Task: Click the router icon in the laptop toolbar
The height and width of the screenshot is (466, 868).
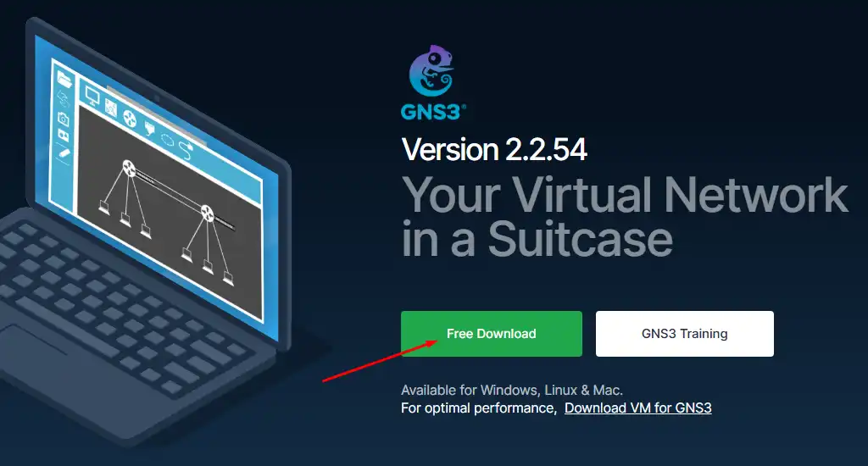Action: 130,119
